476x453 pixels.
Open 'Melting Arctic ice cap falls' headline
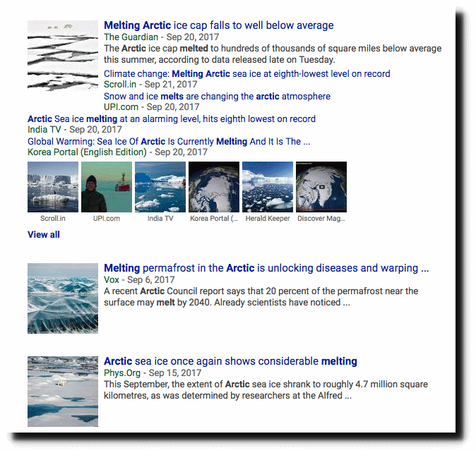point(218,25)
